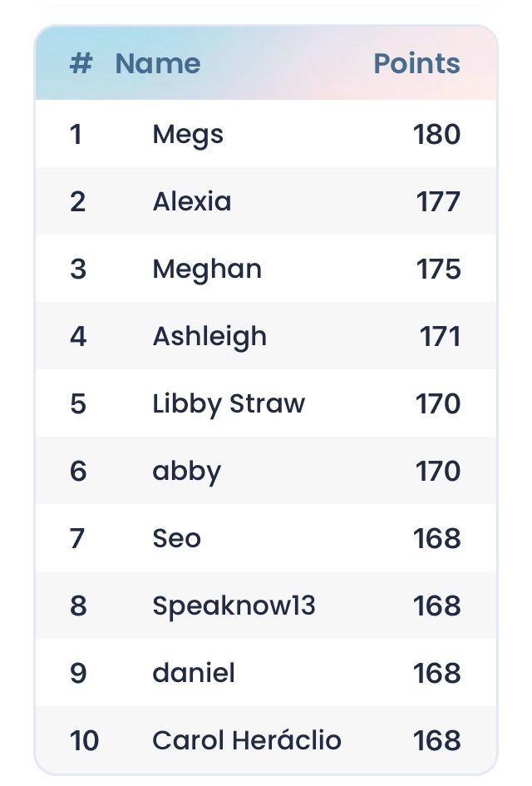Sort by the Name column header
The image size is (532, 786).
pos(158,64)
